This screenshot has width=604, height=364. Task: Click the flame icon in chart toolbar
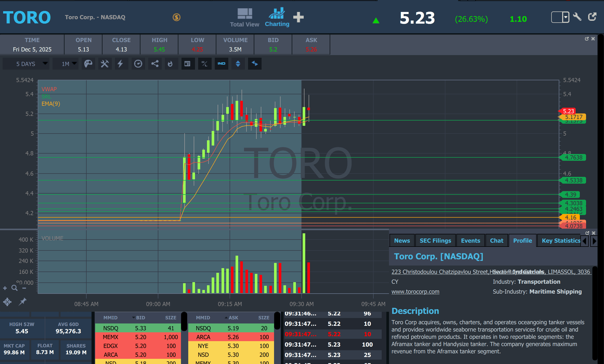[170, 64]
